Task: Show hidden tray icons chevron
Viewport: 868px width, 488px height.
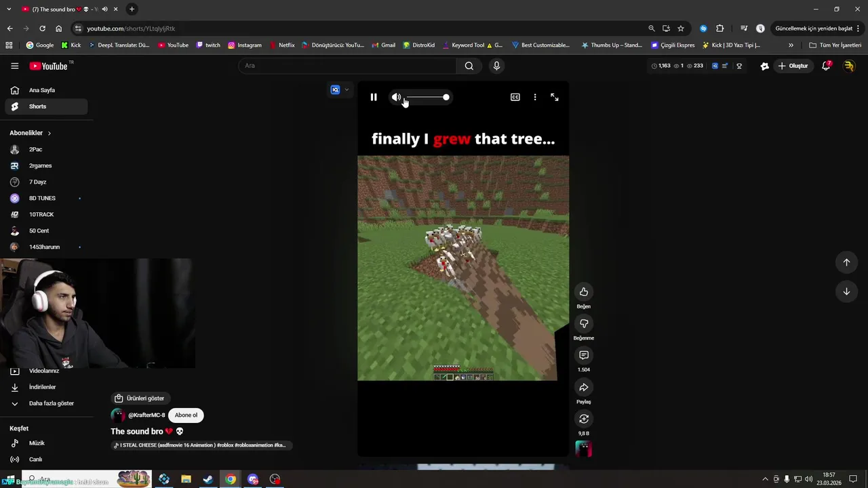Action: (766, 479)
